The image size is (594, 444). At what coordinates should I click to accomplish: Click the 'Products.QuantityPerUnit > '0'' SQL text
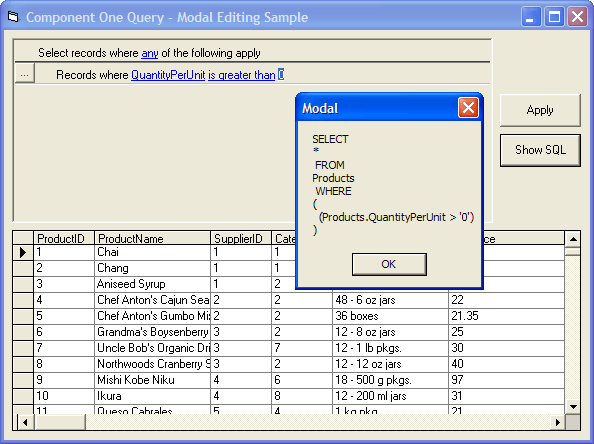pyautogui.click(x=396, y=217)
